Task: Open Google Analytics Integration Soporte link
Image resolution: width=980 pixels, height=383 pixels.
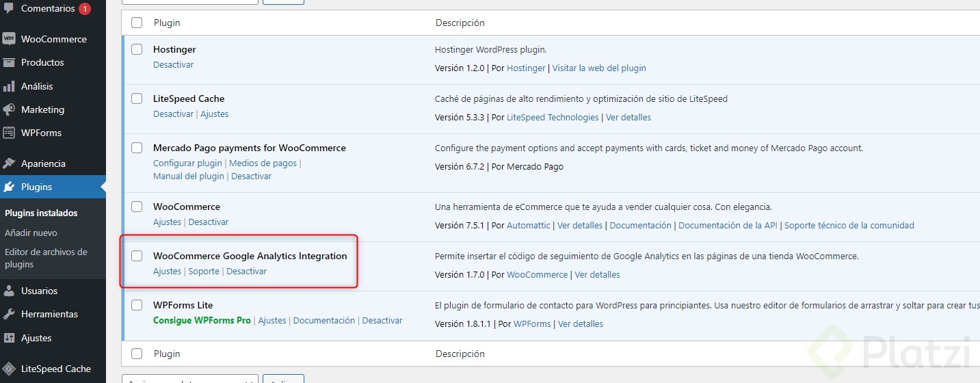Action: click(x=204, y=272)
